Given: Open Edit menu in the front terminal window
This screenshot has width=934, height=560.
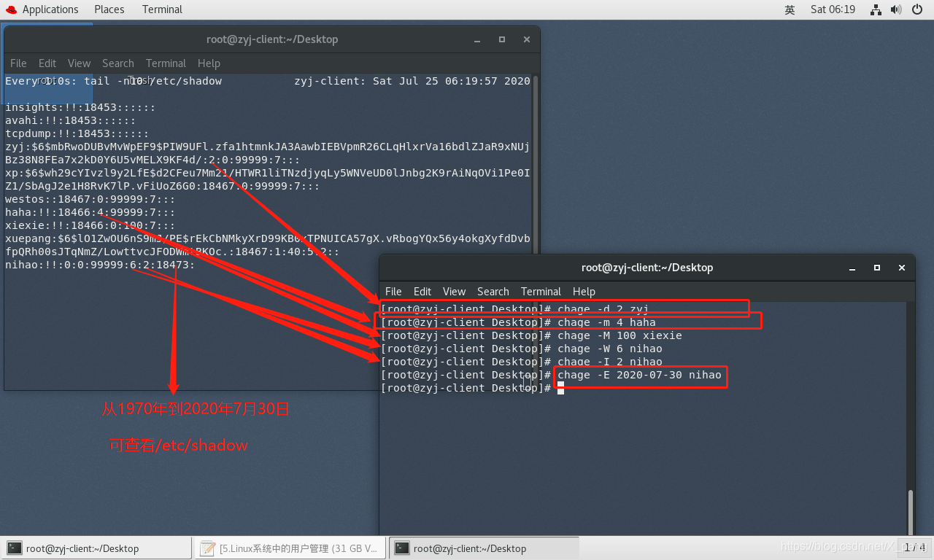Looking at the screenshot, I should [422, 291].
